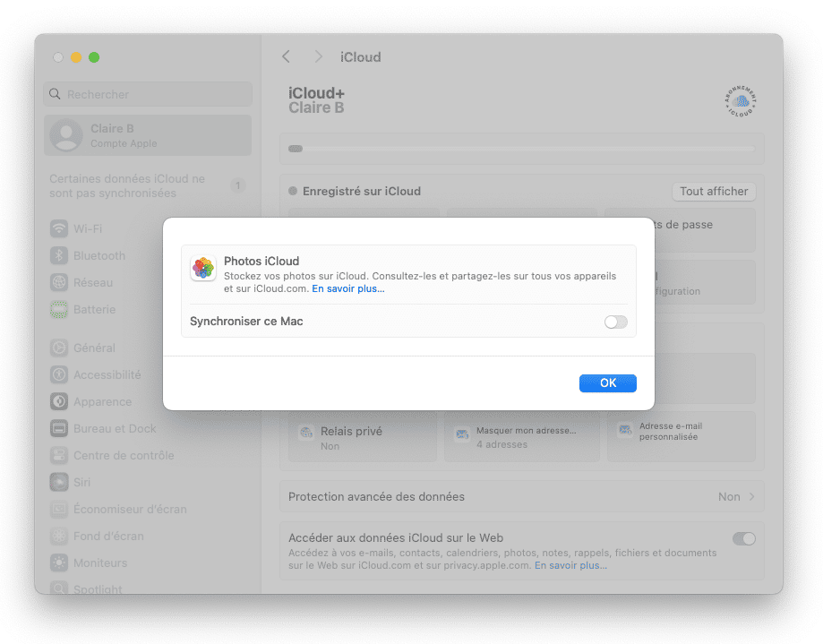Open the Relais privé tile

(x=362, y=437)
